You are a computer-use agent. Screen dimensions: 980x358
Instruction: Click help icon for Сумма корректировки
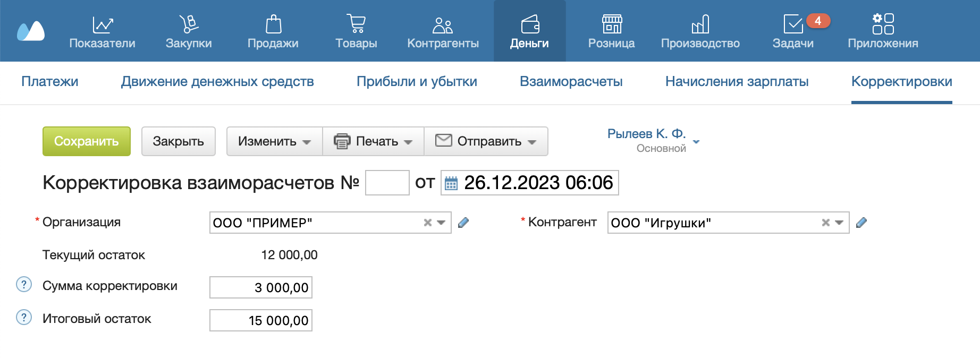(x=24, y=285)
